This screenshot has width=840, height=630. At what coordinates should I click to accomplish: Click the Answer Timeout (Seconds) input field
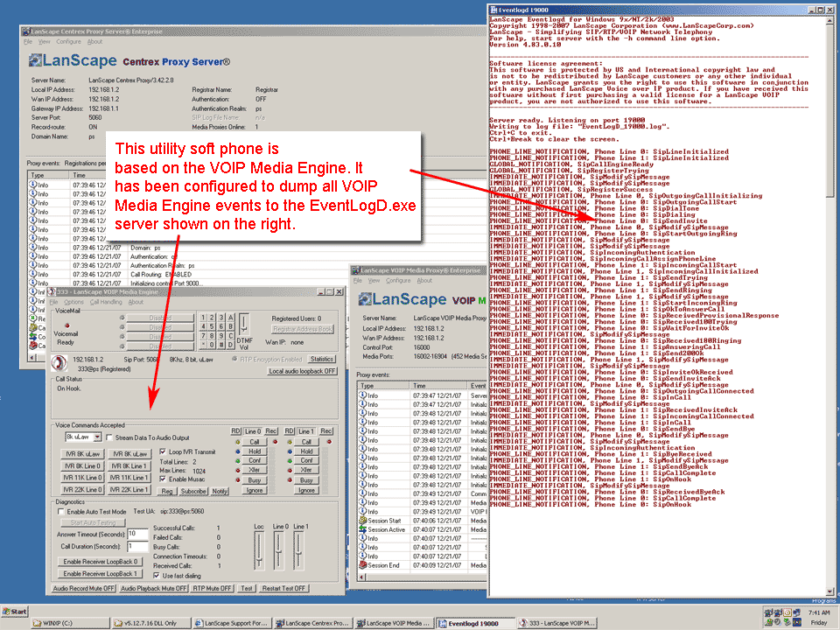(137, 534)
